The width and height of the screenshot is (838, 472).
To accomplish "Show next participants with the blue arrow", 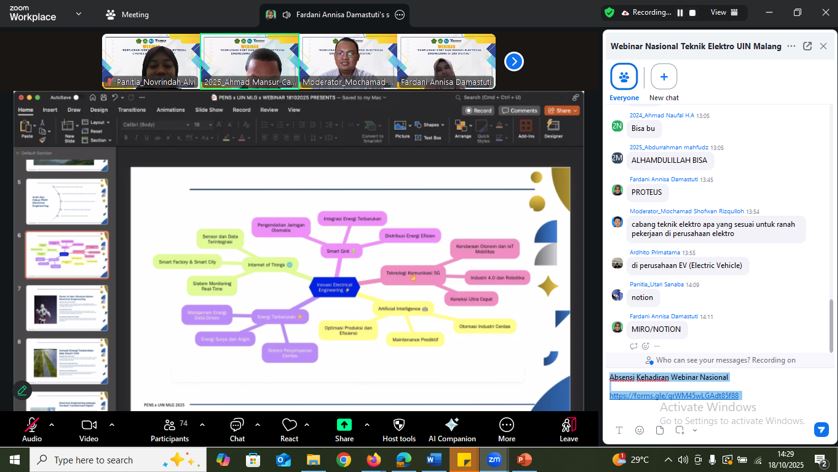I will click(x=514, y=61).
